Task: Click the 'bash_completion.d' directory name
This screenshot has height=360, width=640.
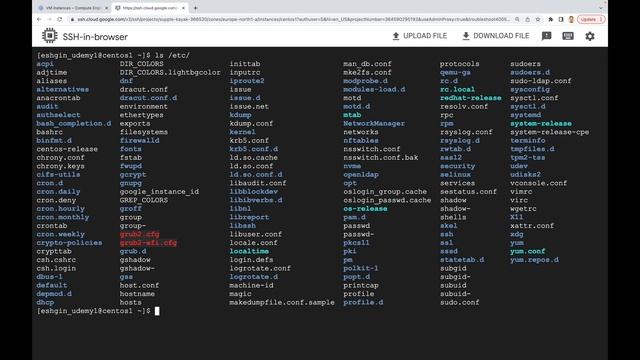Action: pos(74,124)
